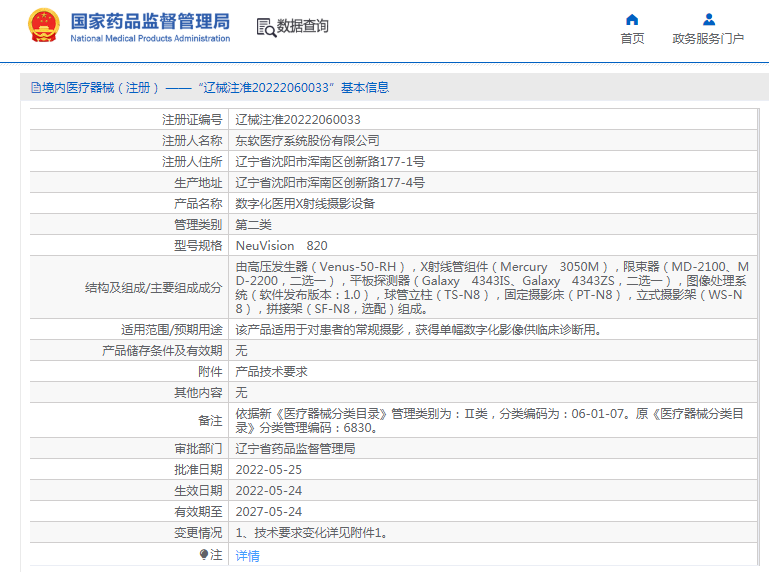
Task: Click the 附件 label
Action: pos(210,372)
